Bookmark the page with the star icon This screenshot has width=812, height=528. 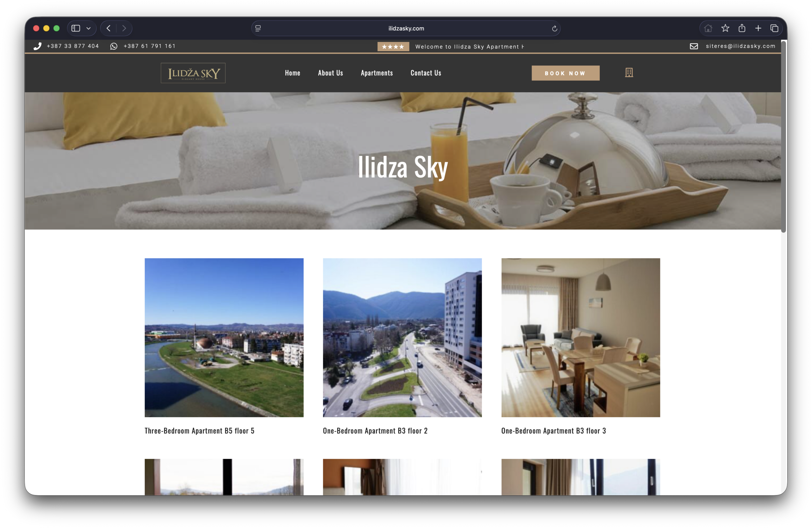[725, 28]
